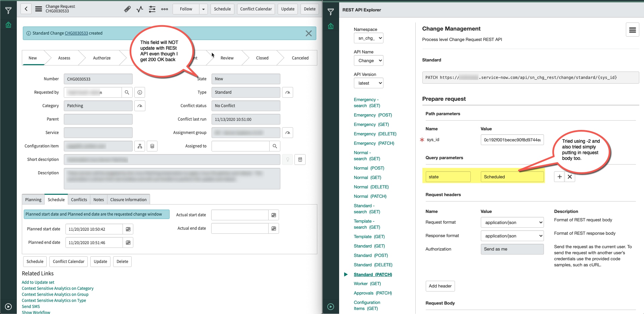Open hamburger menu in REST API Explorer
Viewport: 644px width, 314px height.
632,30
